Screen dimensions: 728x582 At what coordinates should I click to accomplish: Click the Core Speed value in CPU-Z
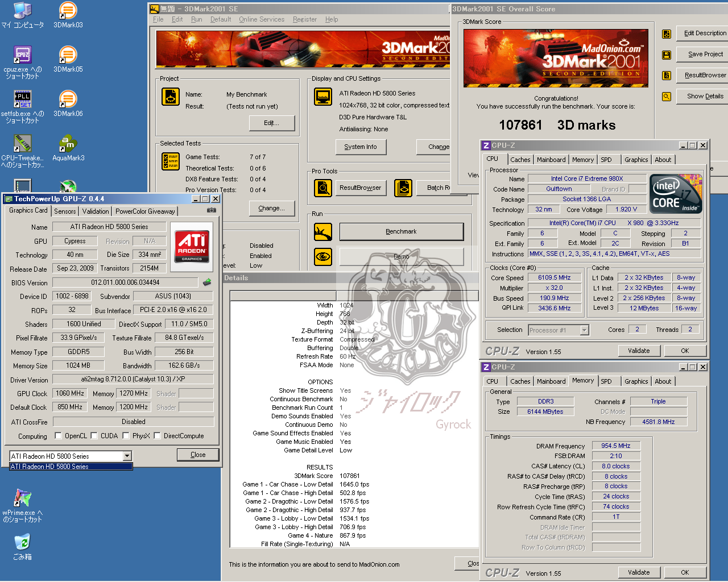click(555, 278)
